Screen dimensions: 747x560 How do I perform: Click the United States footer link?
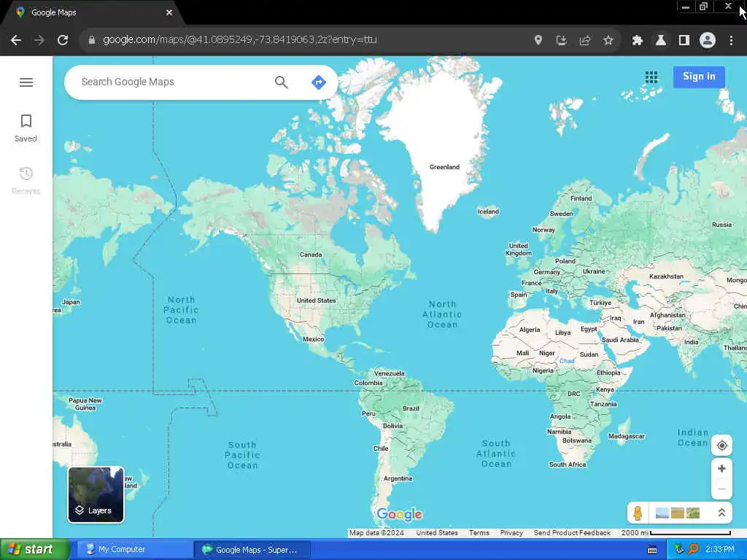[x=437, y=532]
